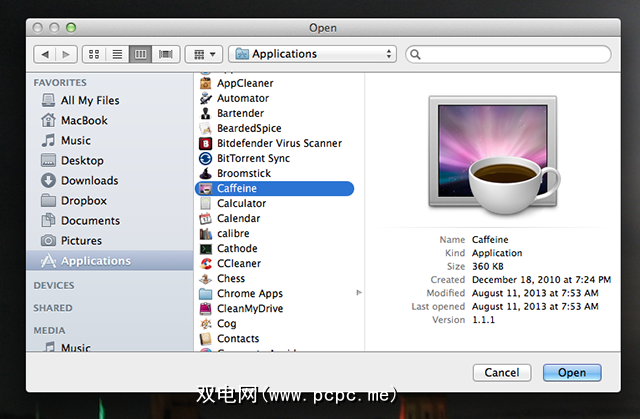Viewport: 640px width, 419px height.
Task: Click the Documents sidebar icon
Action: click(48, 220)
